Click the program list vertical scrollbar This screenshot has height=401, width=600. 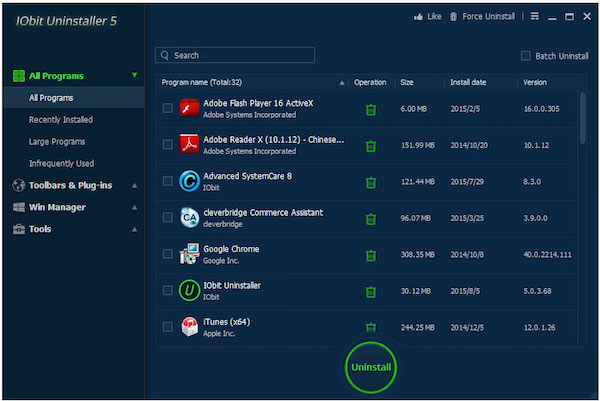click(x=582, y=118)
